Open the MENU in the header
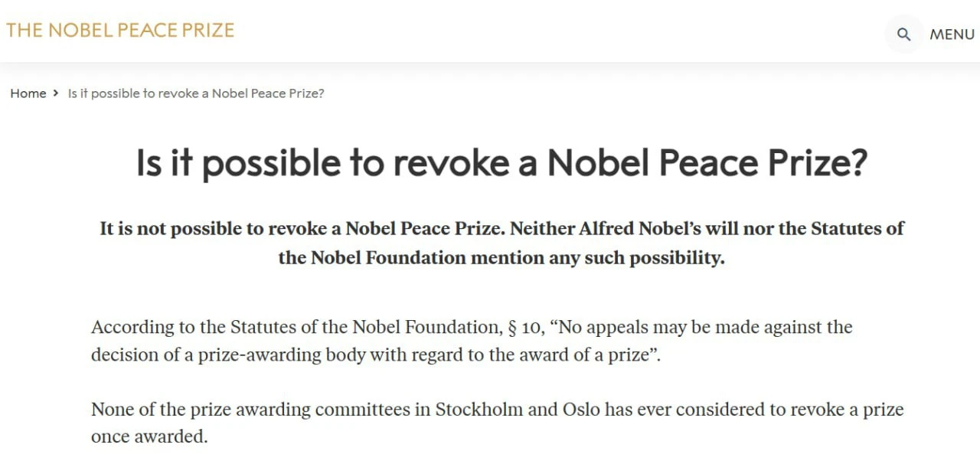This screenshot has height=474, width=980. 952,34
